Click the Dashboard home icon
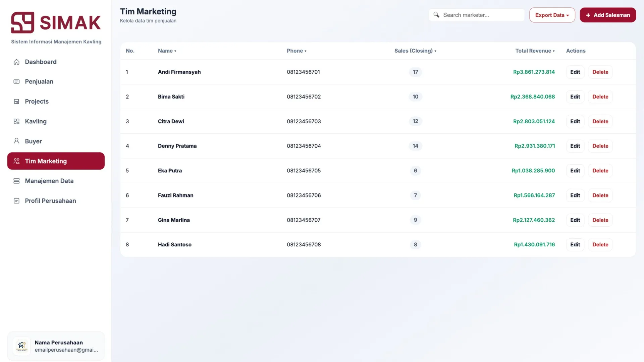Image resolution: width=644 pixels, height=362 pixels. pyautogui.click(x=16, y=62)
